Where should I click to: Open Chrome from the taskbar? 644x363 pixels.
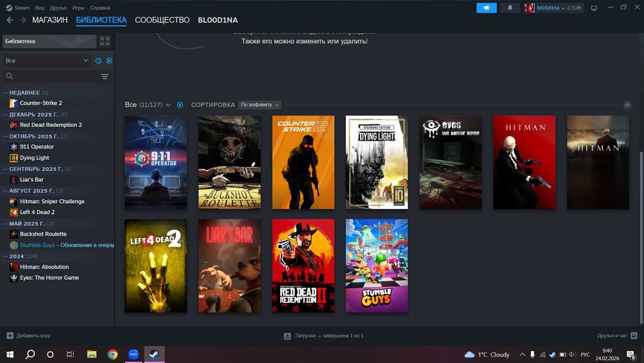click(x=113, y=355)
